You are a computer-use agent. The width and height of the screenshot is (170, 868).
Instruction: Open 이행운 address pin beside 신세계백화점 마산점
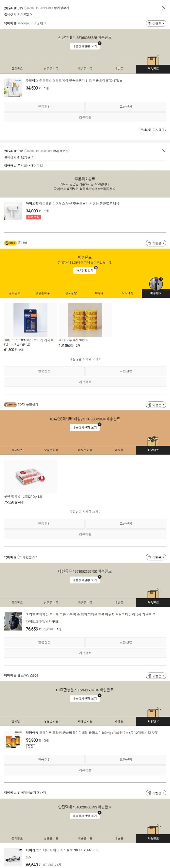156,793
